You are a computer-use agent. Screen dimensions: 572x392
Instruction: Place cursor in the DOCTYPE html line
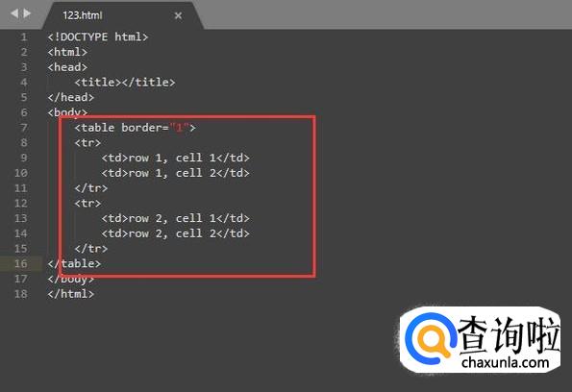point(98,37)
